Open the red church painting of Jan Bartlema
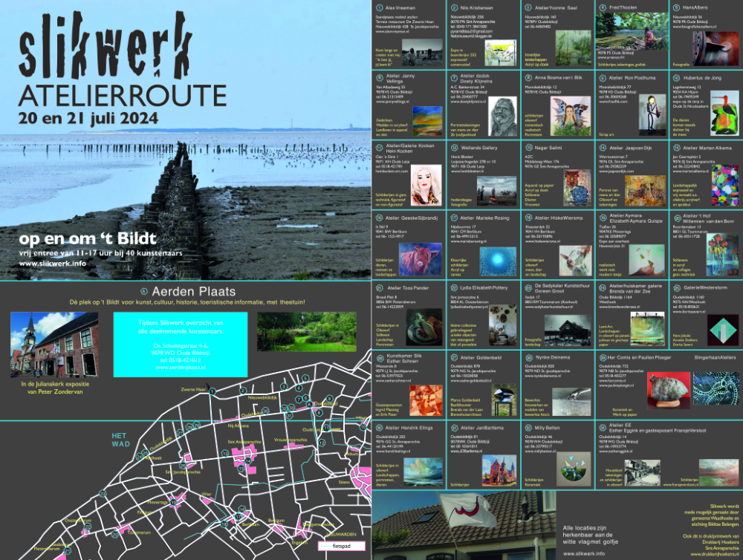The height and width of the screenshot is (560, 743). (499, 471)
